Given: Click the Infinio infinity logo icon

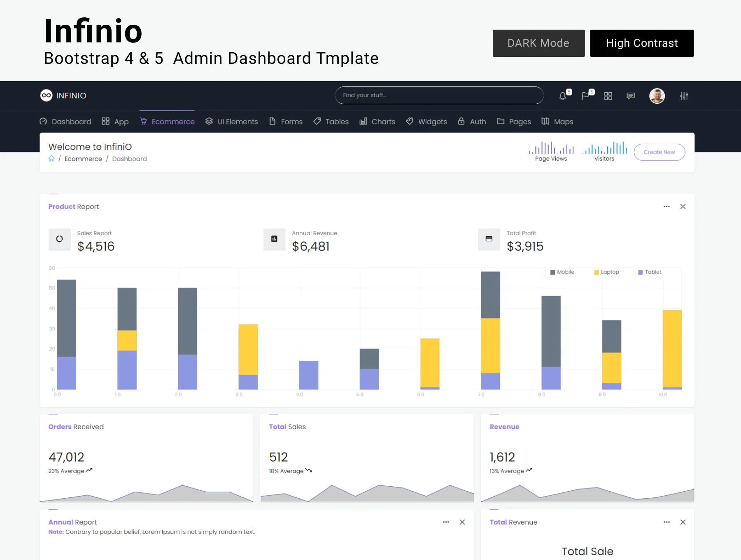Looking at the screenshot, I should point(46,96).
